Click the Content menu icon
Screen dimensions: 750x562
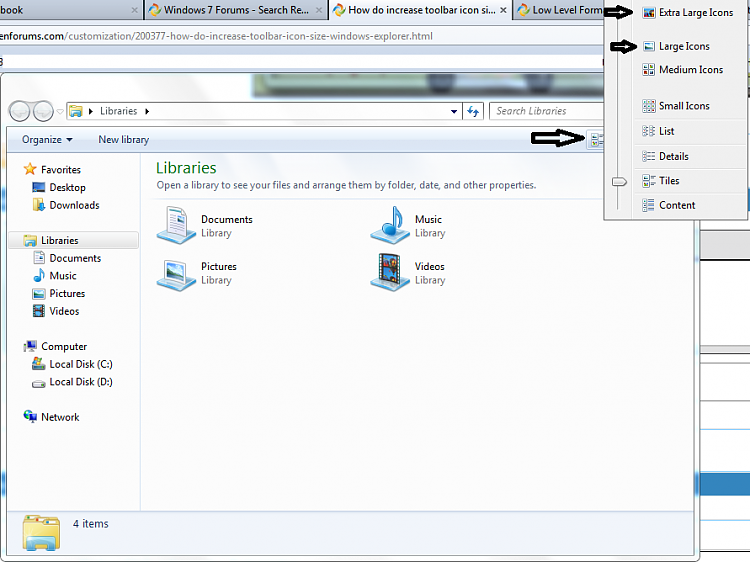click(649, 205)
